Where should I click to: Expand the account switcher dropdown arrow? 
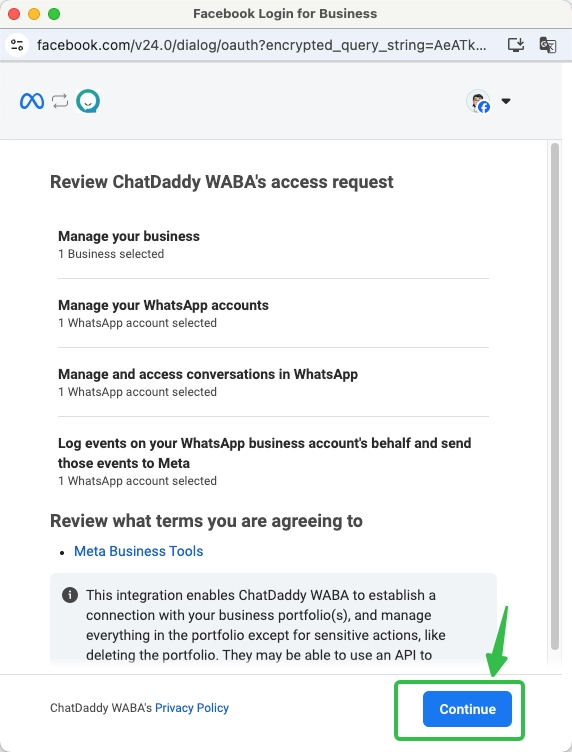tap(506, 101)
